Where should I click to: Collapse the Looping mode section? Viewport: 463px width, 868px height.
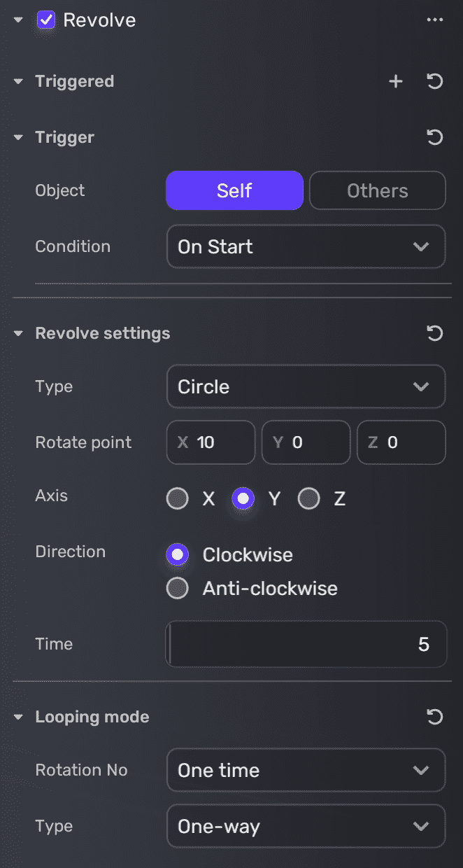click(x=18, y=717)
